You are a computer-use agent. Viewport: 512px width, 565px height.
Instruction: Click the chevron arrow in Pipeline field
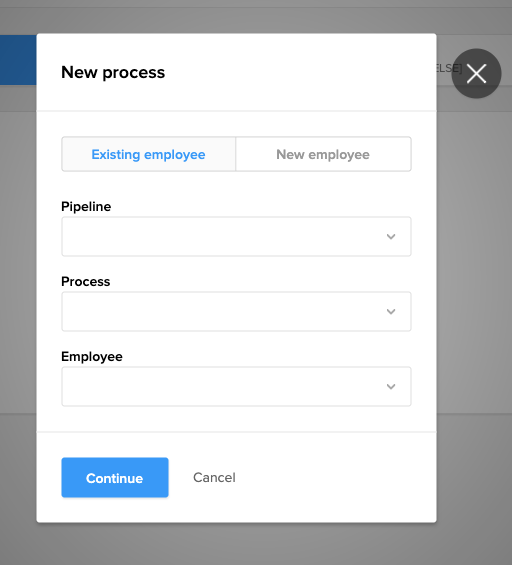pyautogui.click(x=391, y=237)
